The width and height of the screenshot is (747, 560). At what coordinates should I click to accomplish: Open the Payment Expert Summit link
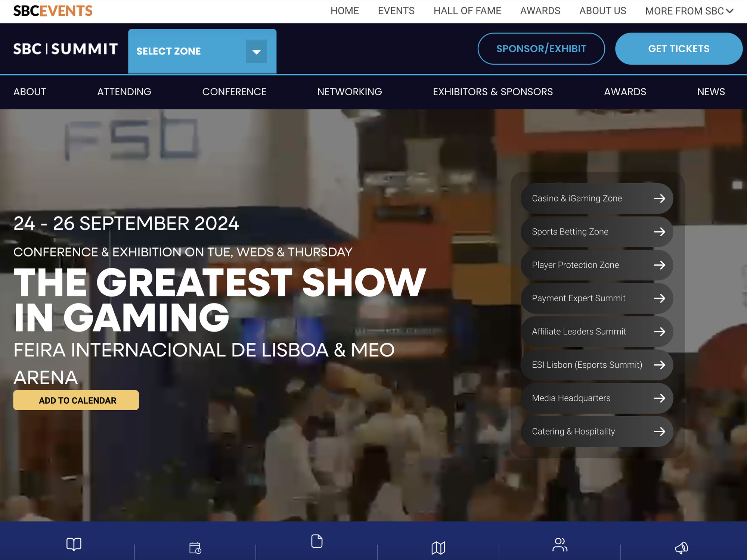[x=597, y=298]
